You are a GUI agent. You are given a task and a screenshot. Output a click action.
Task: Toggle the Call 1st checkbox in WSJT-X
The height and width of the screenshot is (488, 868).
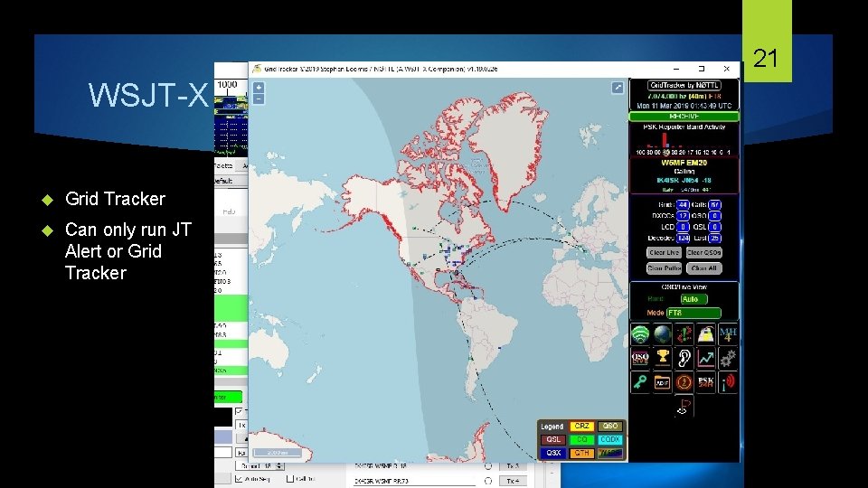click(x=290, y=479)
